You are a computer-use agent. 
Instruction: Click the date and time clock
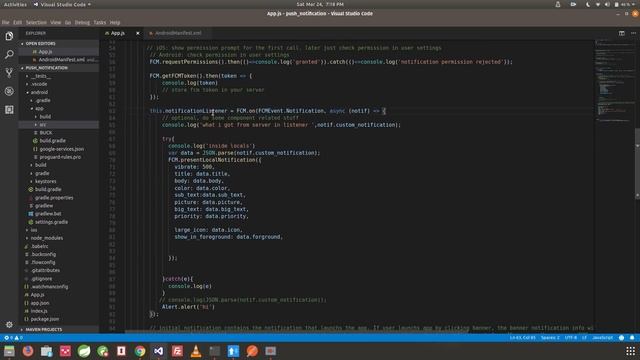tap(320, 4)
